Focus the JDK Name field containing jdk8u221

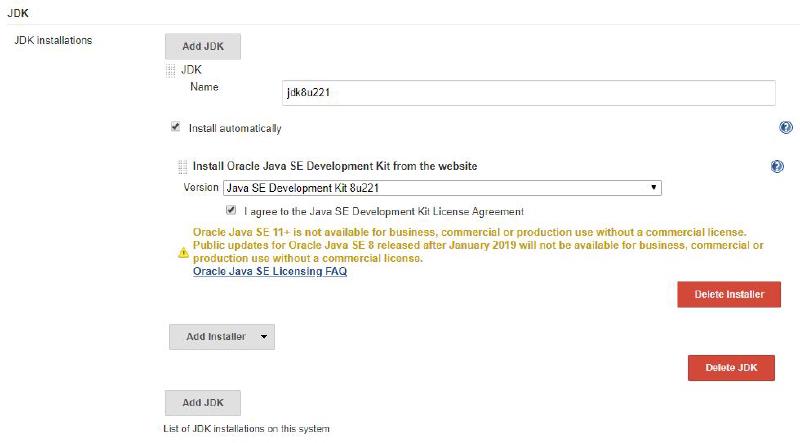[529, 93]
